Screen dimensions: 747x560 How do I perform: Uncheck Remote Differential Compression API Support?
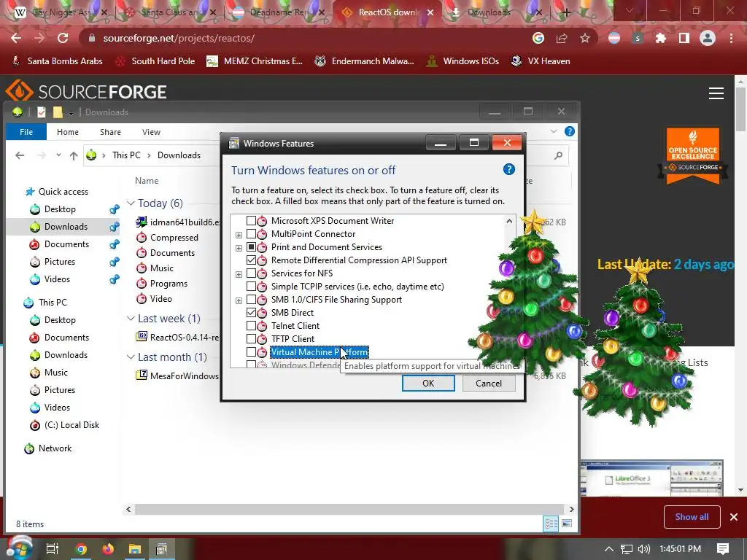point(251,260)
